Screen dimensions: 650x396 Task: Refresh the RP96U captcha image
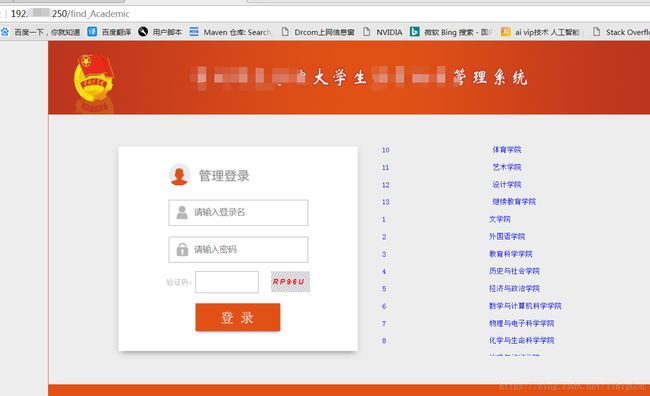(290, 282)
